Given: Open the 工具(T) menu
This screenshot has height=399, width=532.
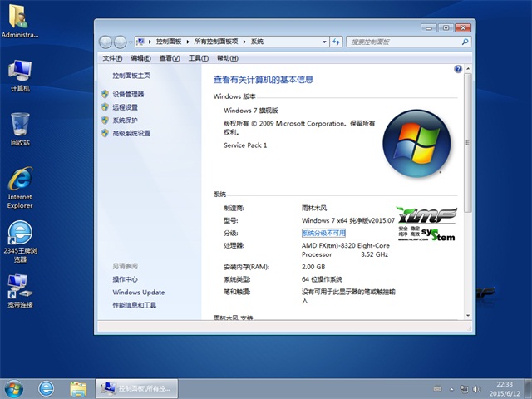Looking at the screenshot, I should [x=199, y=58].
